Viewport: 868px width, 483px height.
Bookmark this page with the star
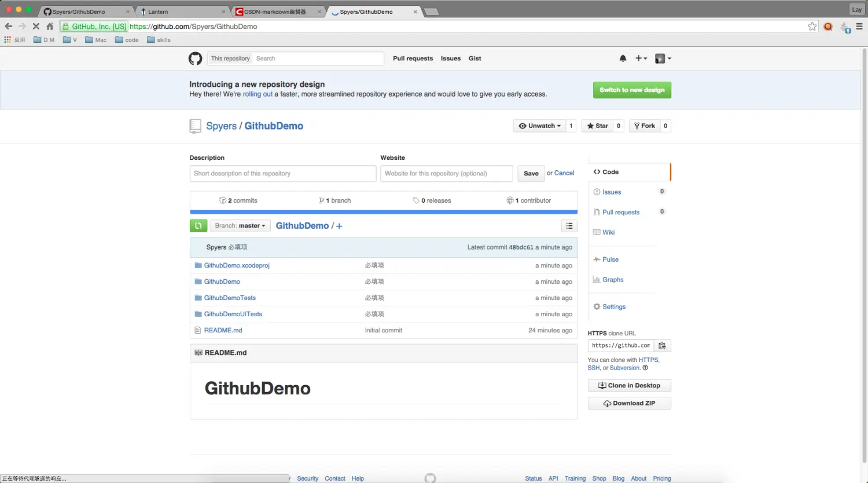812,26
